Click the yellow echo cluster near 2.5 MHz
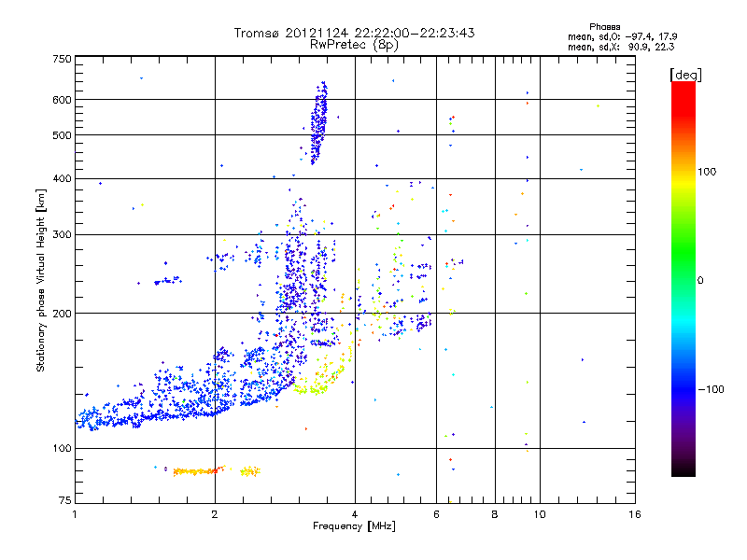Viewport: 747px width, 560px height. pos(250,471)
